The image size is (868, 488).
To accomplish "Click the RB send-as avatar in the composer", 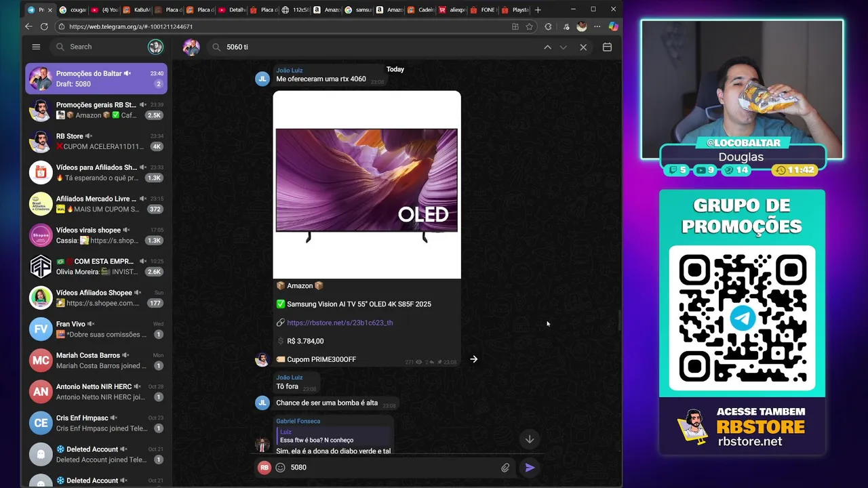I will click(x=264, y=467).
